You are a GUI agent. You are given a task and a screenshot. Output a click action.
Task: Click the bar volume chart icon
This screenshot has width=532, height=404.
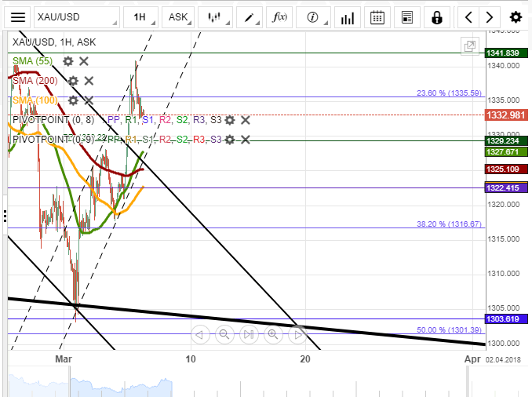point(348,17)
